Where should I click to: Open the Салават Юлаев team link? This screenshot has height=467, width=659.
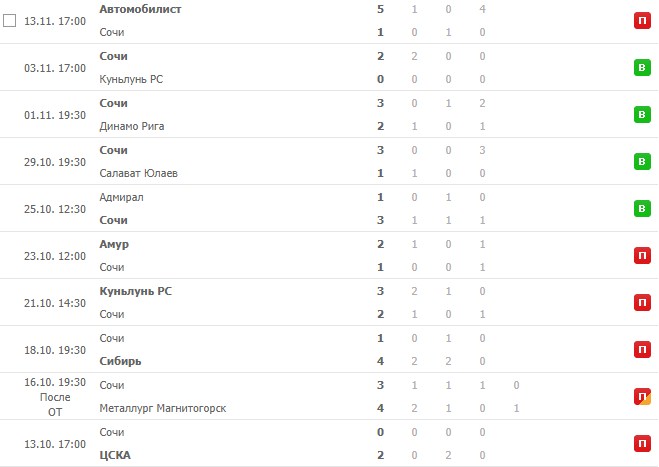(x=141, y=173)
